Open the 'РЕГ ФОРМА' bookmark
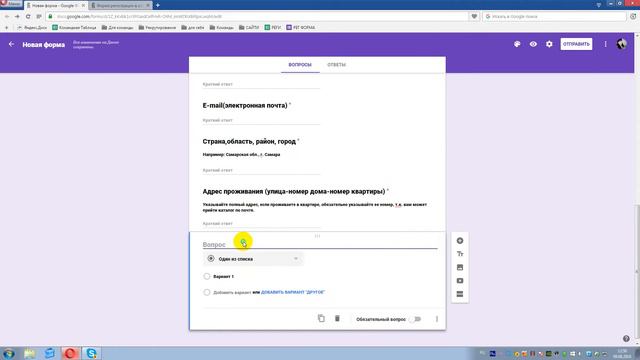 (x=301, y=27)
